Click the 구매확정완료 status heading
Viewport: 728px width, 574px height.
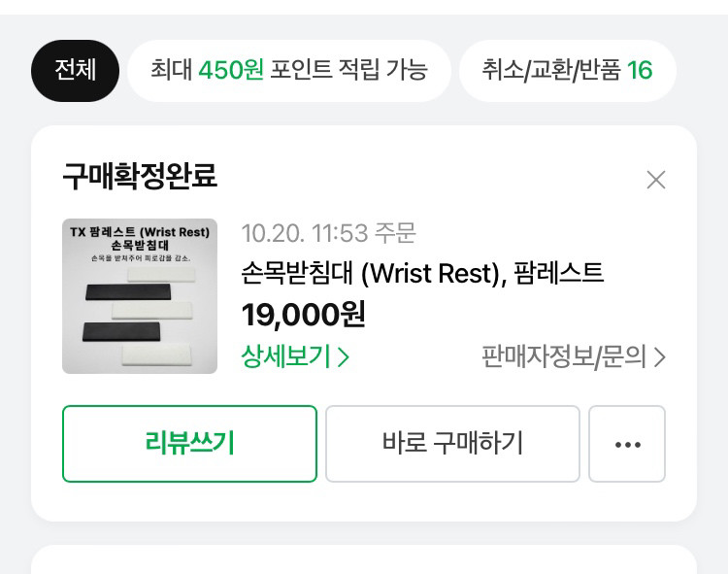[140, 177]
